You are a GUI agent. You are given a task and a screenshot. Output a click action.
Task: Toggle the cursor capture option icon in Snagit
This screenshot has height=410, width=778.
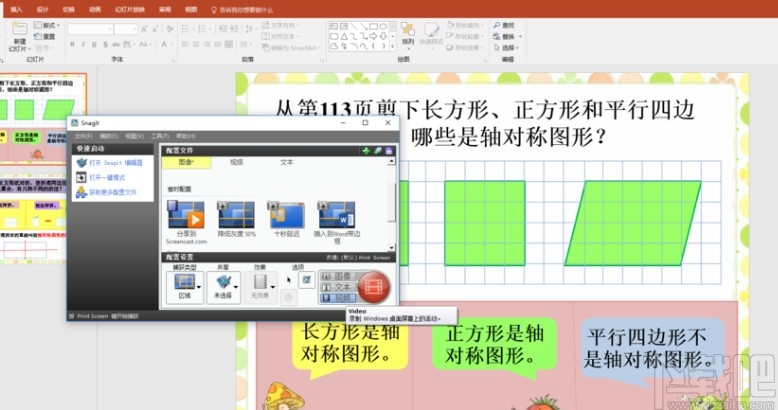click(289, 280)
